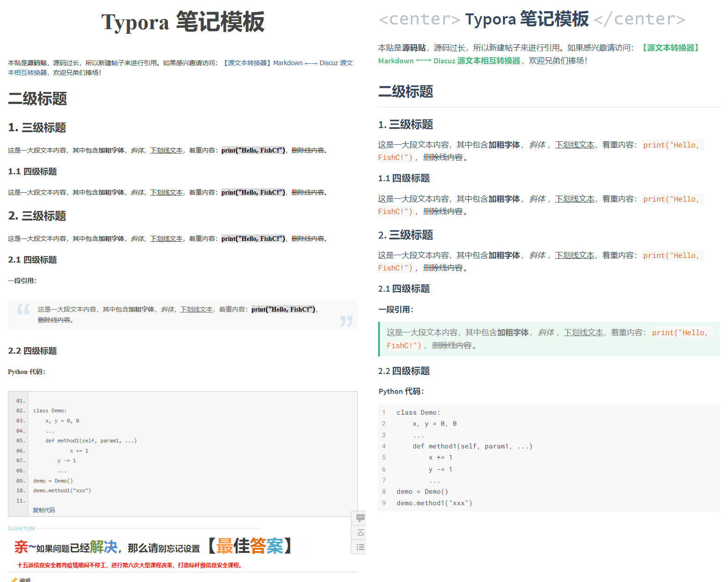Click the Typora 1.1 四级标题 heading
Viewport: 728px width, 582px height.
404,178
